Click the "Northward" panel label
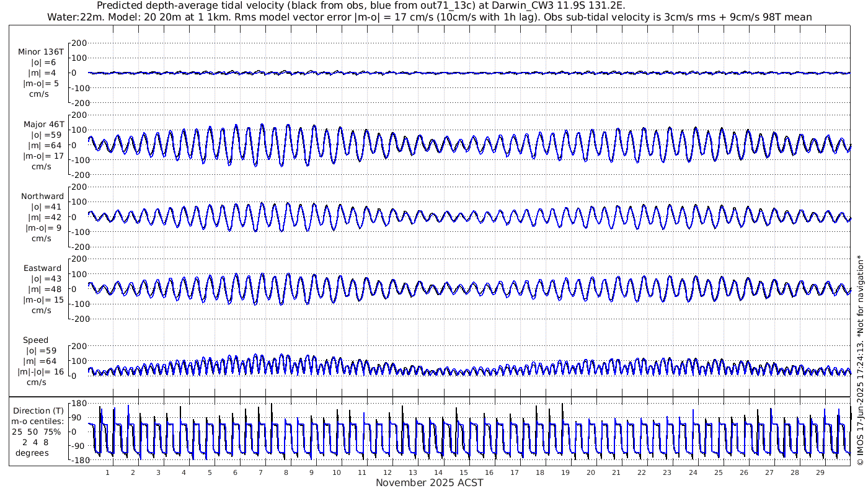 click(x=42, y=196)
